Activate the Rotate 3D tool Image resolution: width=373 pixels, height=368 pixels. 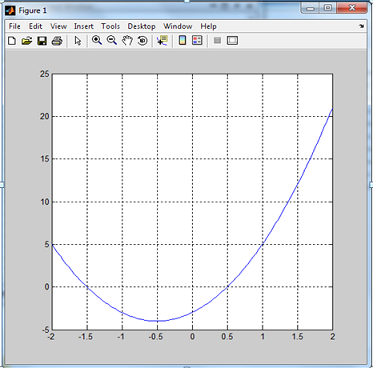(142, 41)
